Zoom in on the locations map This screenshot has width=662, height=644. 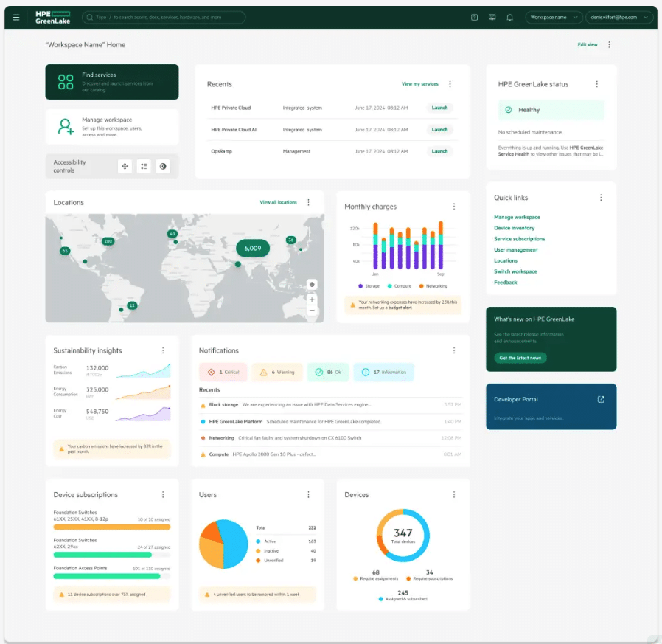click(312, 300)
